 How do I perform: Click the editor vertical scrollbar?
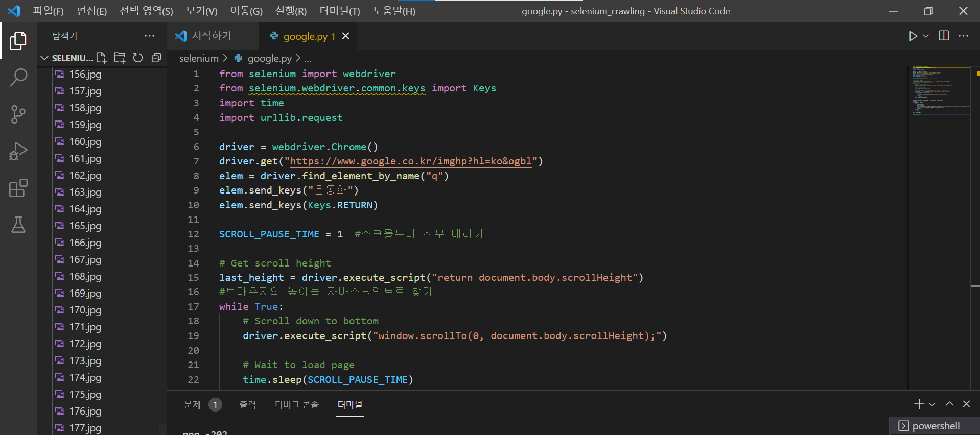pos(975,227)
